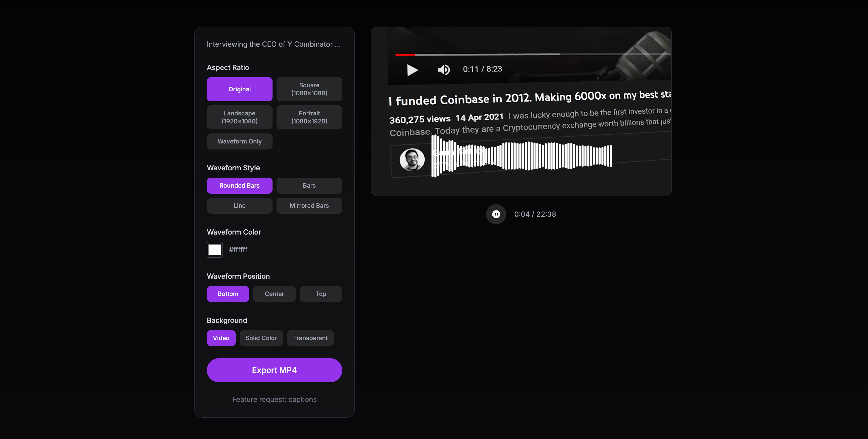Set background to Transparent
The width and height of the screenshot is (868, 439).
[310, 338]
